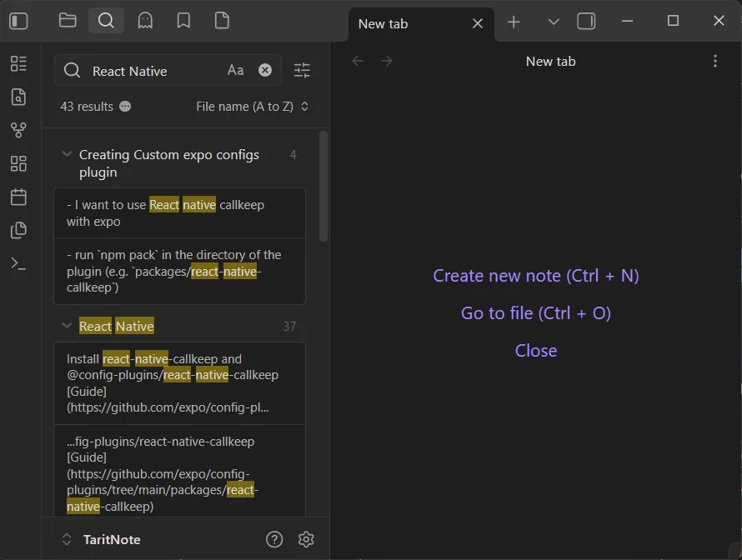The width and height of the screenshot is (742, 560).
Task: Click the git branch icon in ribbon
Action: (18, 130)
